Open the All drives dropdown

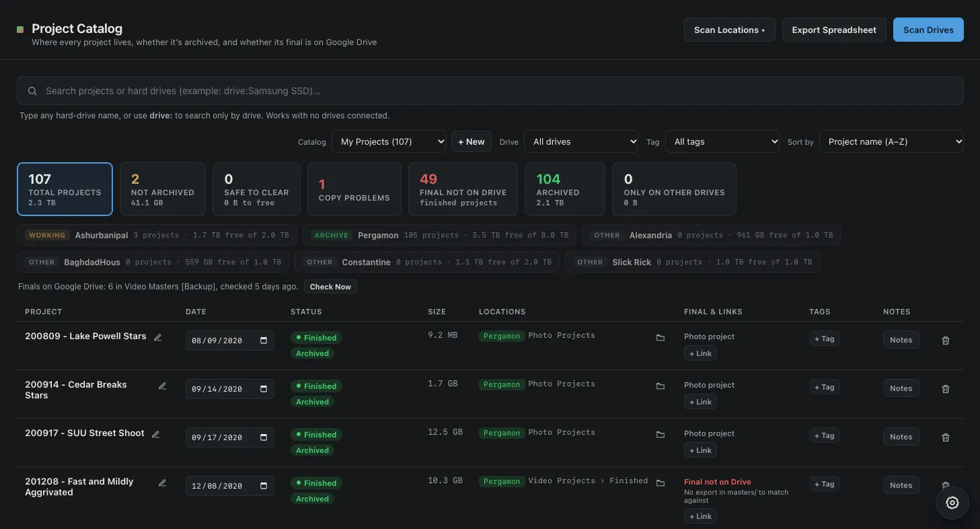click(x=581, y=141)
